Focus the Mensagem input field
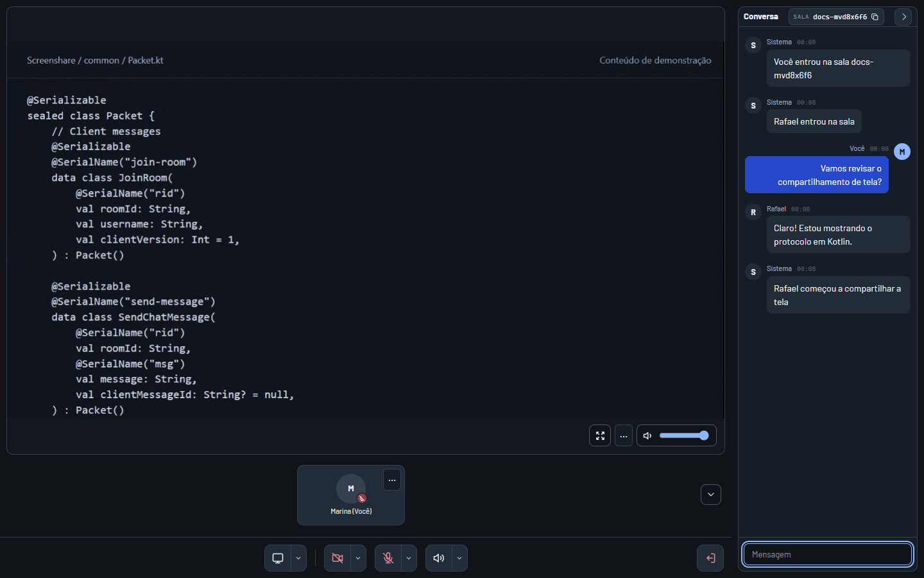 tap(828, 554)
